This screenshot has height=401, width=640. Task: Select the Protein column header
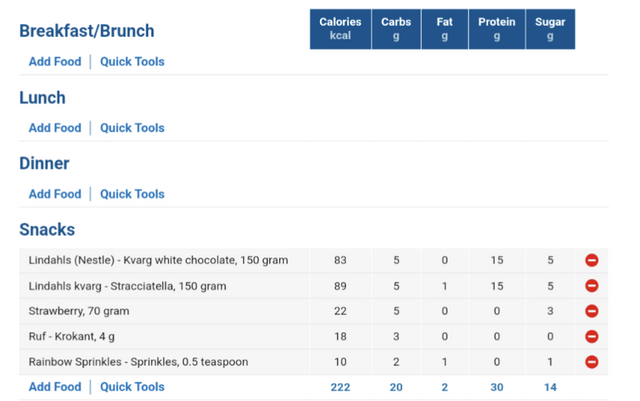(x=497, y=29)
